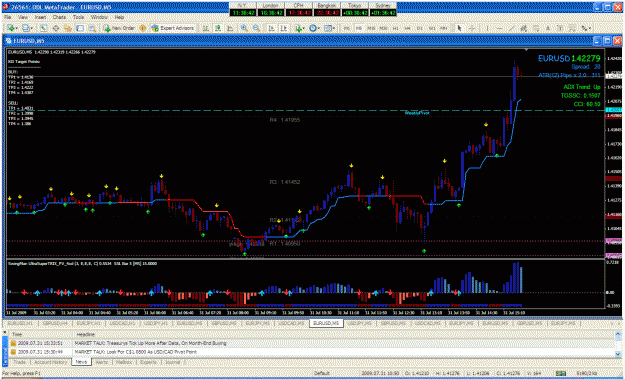625x379 pixels.
Task: Switch to M15 timeframe
Action: [x=371, y=28]
